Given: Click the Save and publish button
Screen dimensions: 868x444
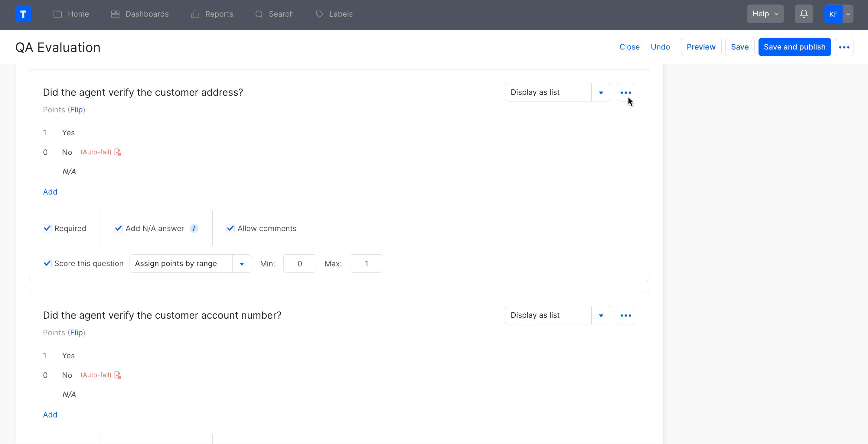Looking at the screenshot, I should [794, 47].
